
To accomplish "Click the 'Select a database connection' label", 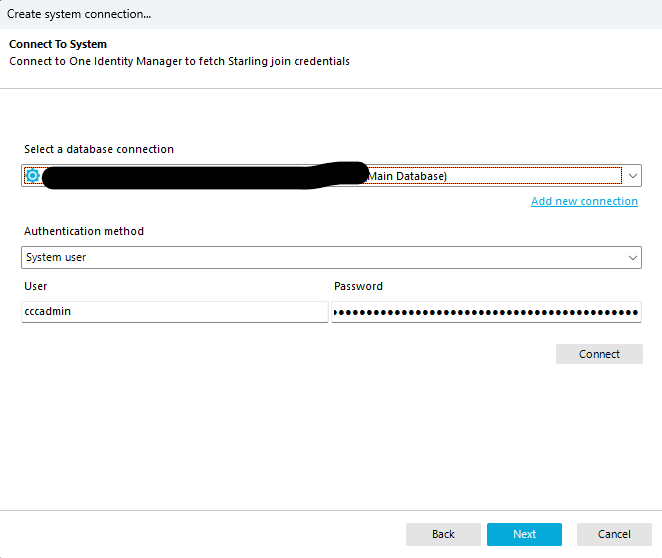I will coord(99,149).
